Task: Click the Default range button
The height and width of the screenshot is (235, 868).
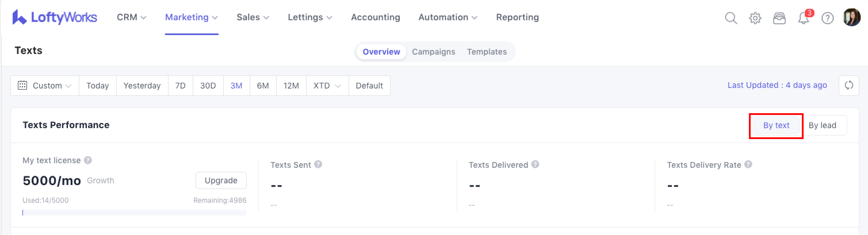Action: pos(369,86)
